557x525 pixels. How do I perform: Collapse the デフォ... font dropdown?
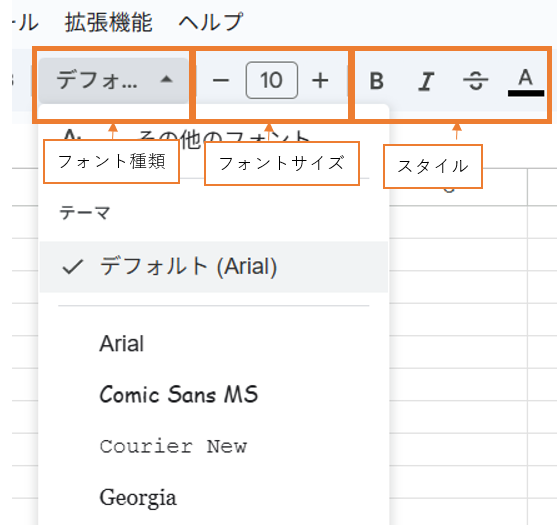coord(114,81)
